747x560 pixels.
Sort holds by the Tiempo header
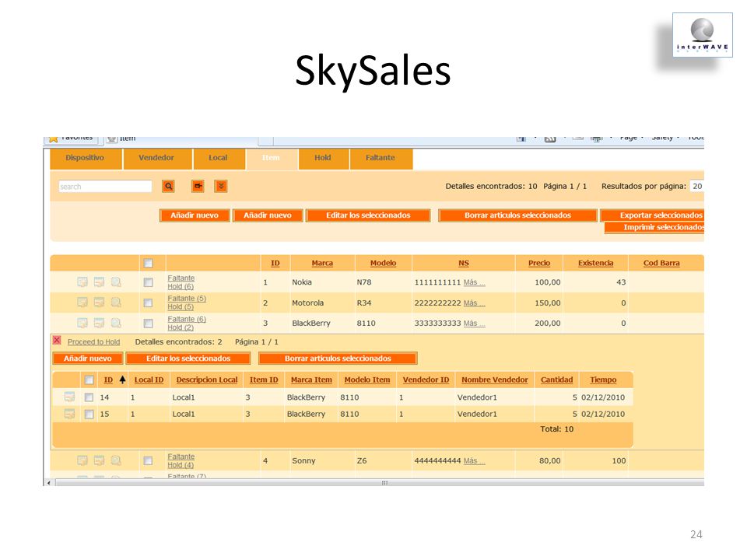(603, 380)
